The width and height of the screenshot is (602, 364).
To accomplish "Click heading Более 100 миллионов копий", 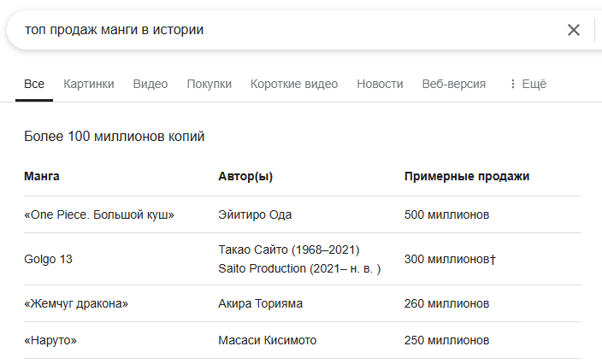I will click(x=114, y=137).
